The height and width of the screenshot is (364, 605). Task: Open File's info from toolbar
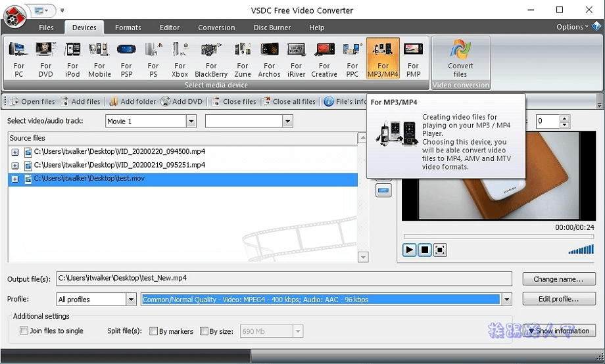(345, 101)
